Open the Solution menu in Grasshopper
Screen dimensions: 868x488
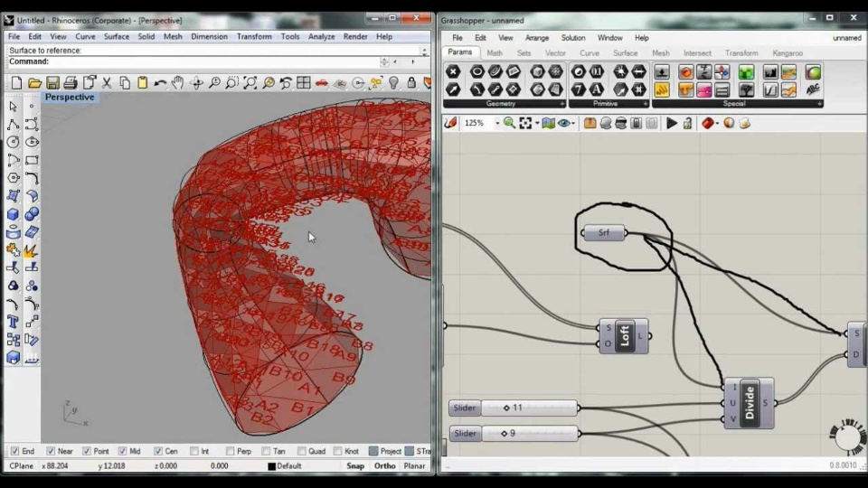[x=573, y=38]
